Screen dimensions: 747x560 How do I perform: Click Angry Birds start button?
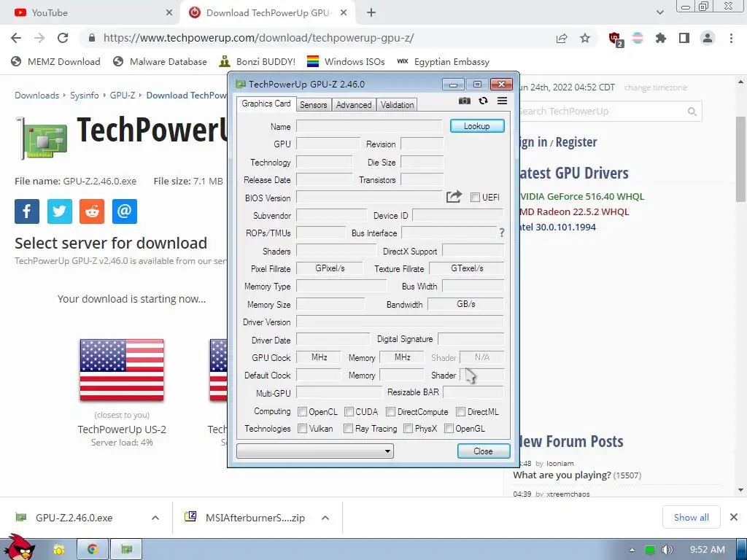18,548
